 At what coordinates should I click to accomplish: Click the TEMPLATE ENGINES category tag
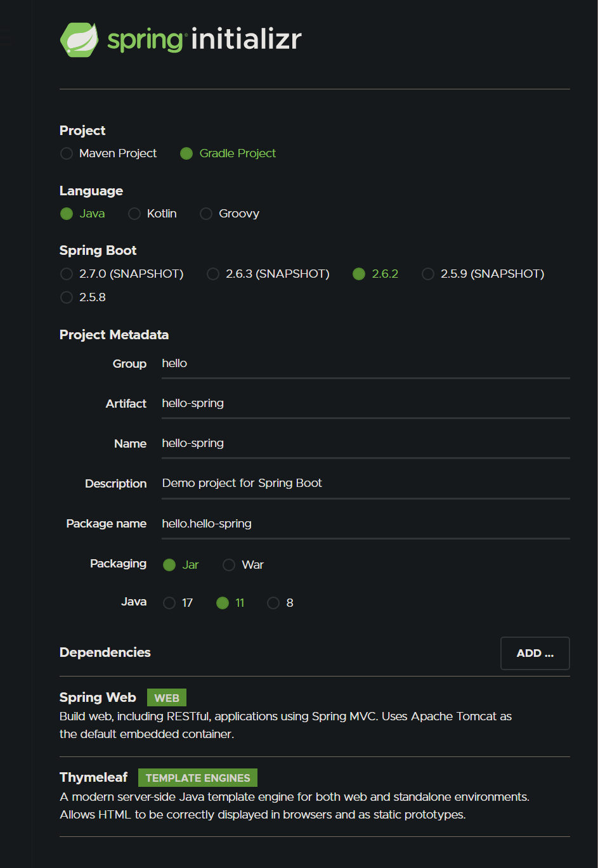point(198,778)
